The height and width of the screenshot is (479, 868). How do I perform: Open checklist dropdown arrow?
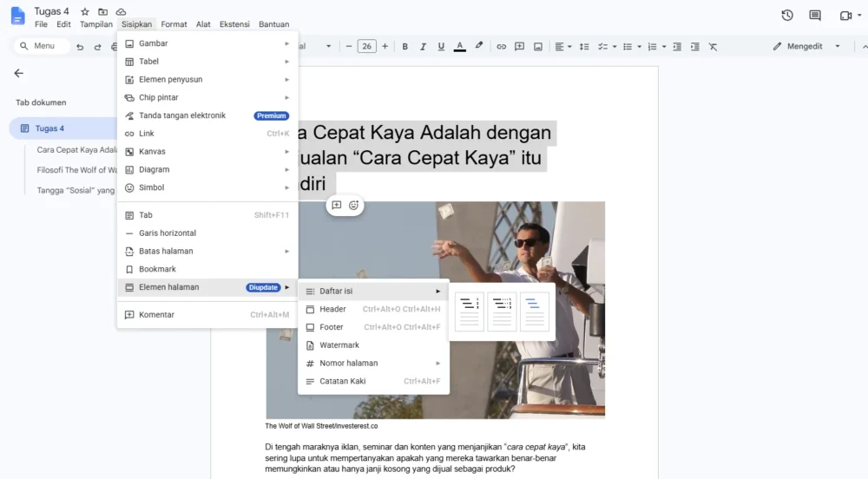(x=615, y=47)
